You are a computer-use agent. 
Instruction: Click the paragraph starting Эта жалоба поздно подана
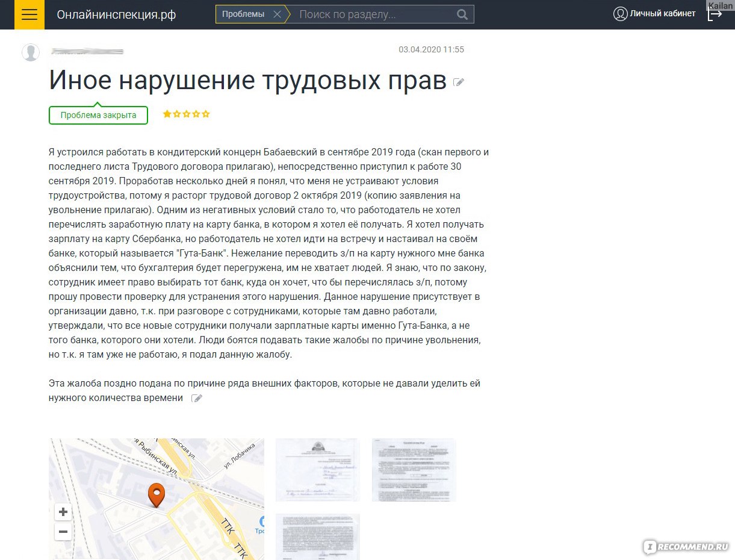(264, 390)
